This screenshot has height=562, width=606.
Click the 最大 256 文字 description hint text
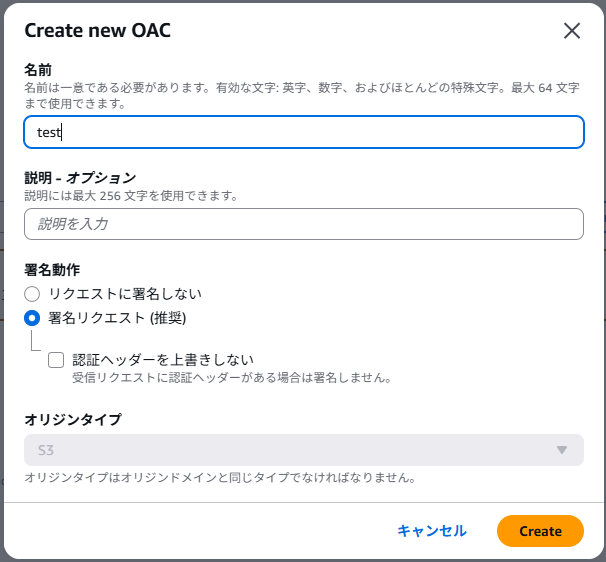click(x=131, y=195)
